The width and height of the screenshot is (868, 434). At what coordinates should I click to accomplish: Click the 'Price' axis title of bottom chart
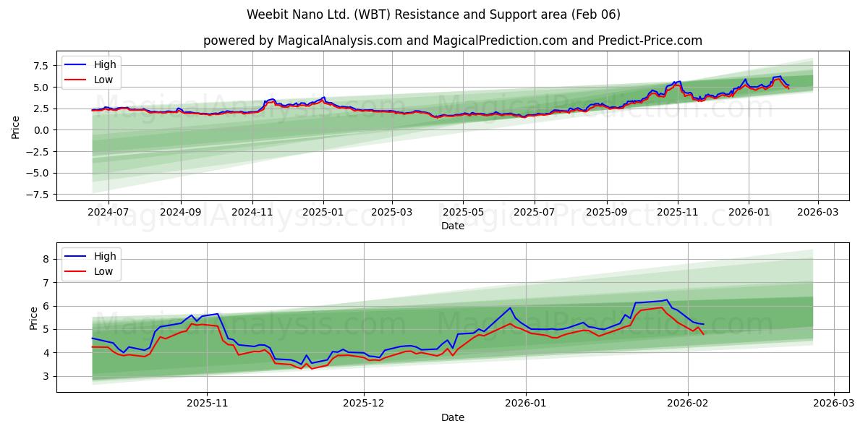click(x=33, y=318)
